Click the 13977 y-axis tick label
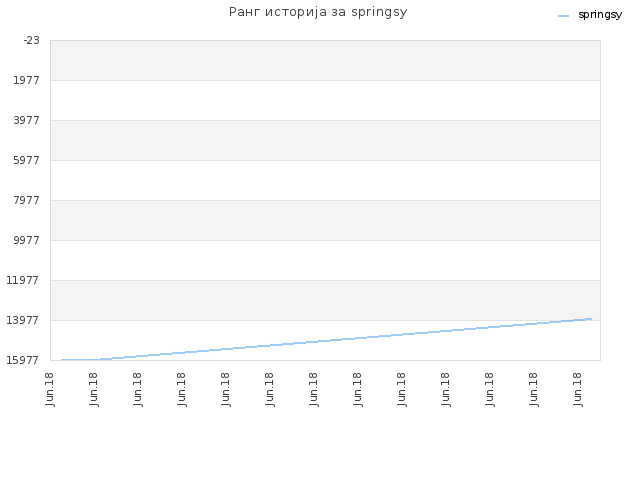 tap(23, 320)
